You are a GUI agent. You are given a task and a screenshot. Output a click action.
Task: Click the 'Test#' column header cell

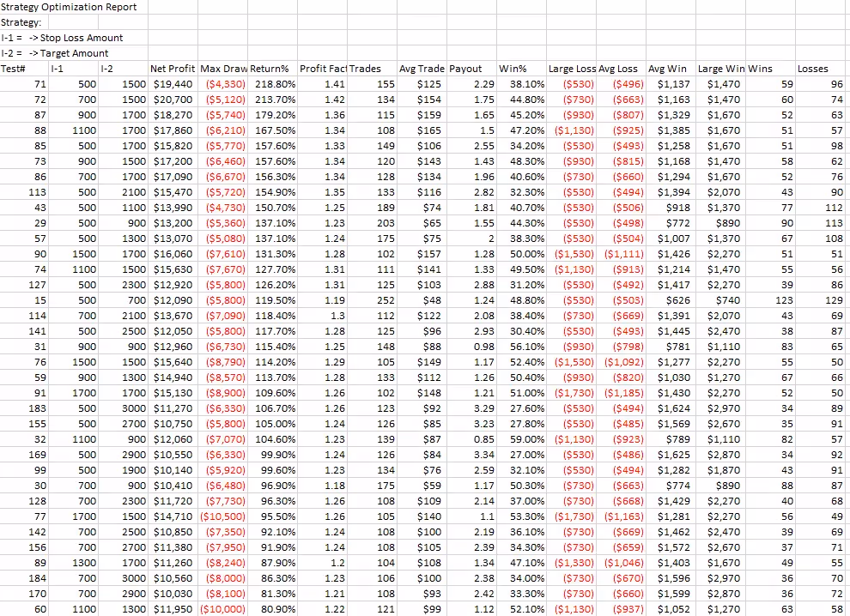[24, 69]
